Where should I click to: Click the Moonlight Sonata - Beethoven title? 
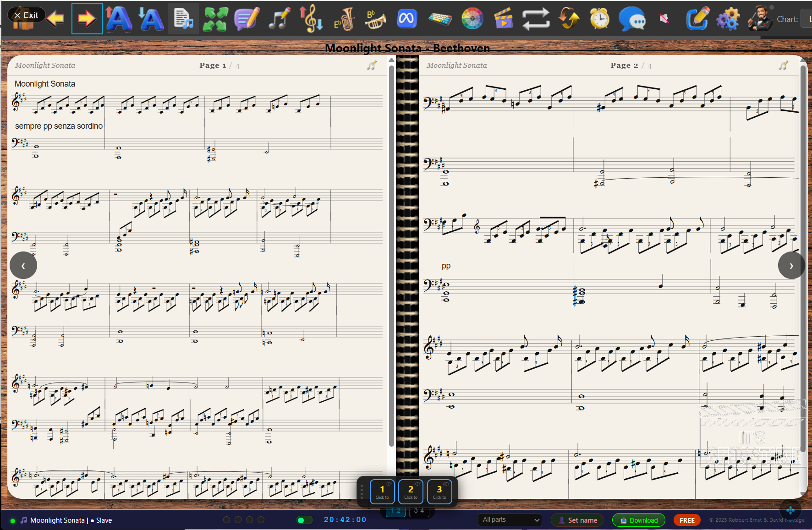coord(407,48)
